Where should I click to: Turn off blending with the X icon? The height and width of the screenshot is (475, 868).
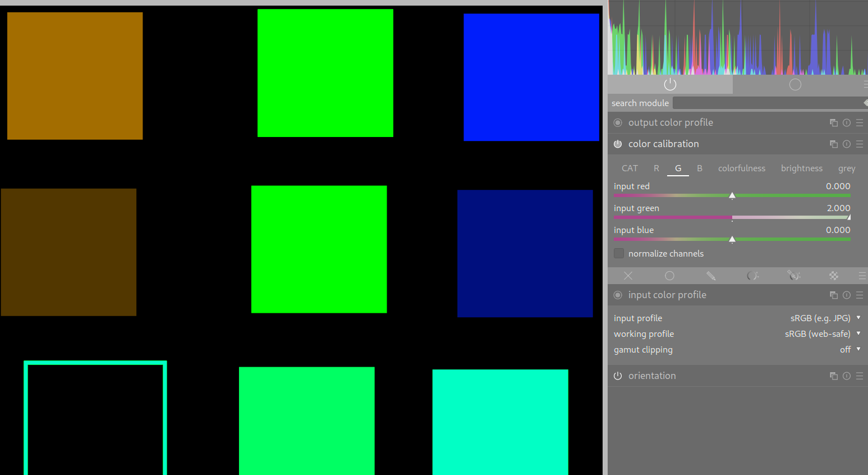click(x=628, y=276)
